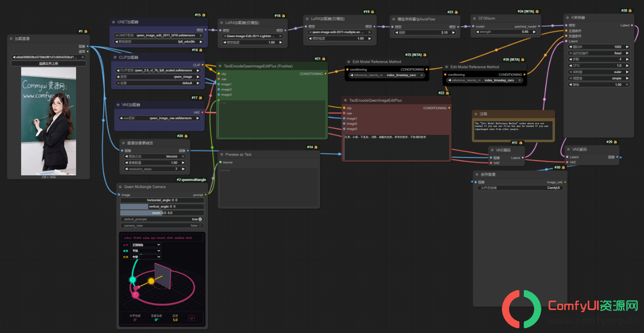Click the note text about Edit Model Reference
Image resolution: width=644 pixels, height=333 pixels.
coord(513,126)
